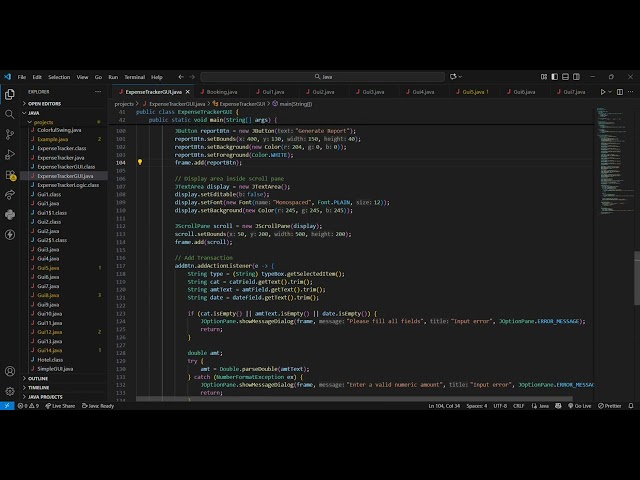Open the editor More Actions ellipsis
The image size is (640, 480).
(631, 92)
